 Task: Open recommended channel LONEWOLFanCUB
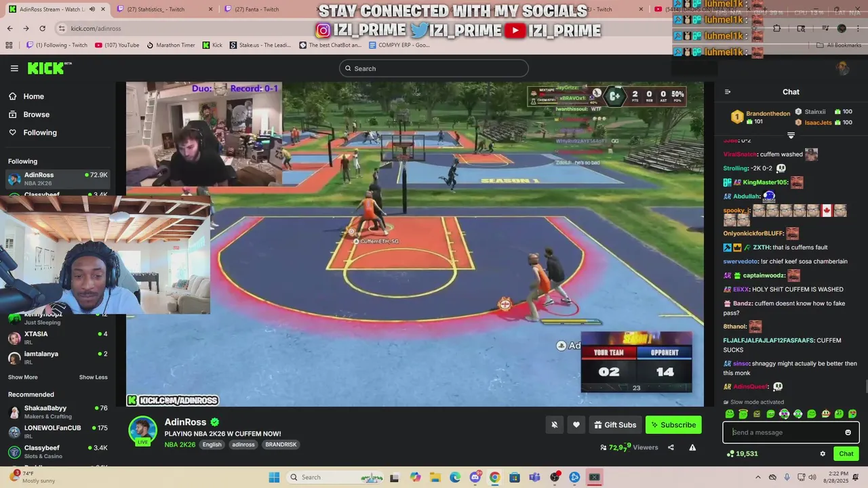[x=58, y=432]
